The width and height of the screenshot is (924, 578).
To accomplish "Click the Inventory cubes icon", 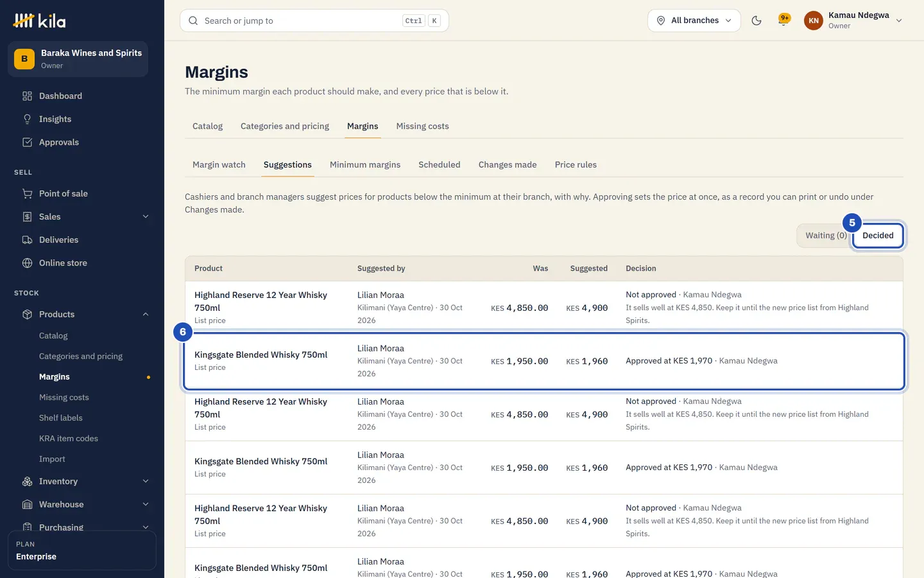I will tap(27, 482).
